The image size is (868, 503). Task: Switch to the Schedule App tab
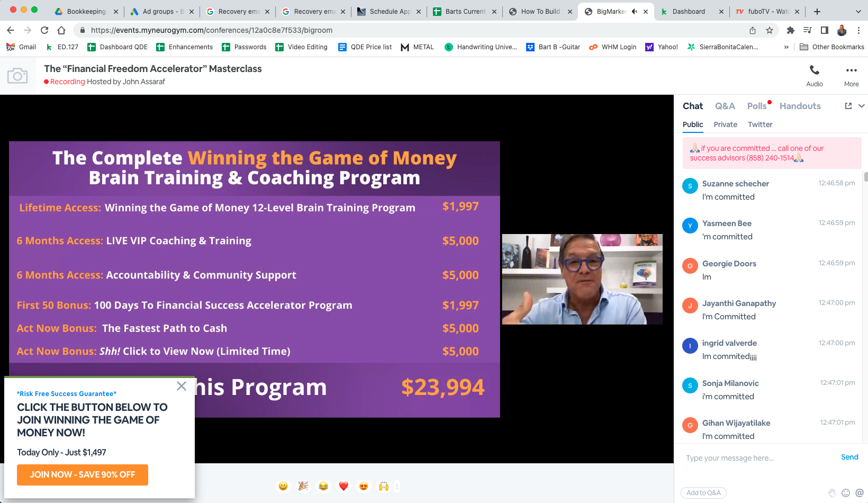[390, 11]
